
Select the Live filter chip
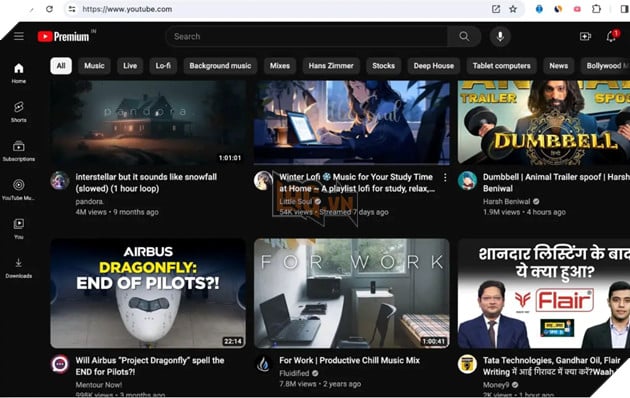tap(130, 66)
